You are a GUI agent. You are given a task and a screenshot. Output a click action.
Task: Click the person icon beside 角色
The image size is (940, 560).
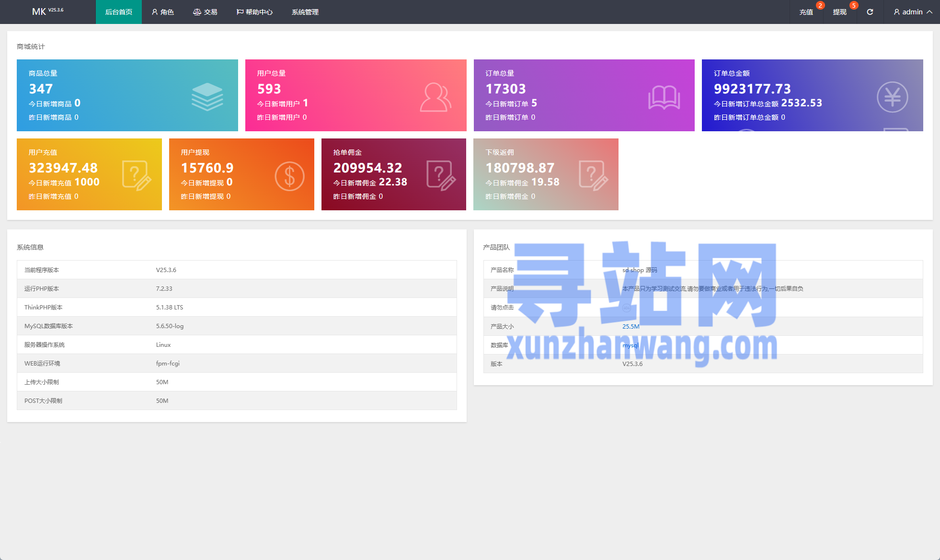point(155,12)
